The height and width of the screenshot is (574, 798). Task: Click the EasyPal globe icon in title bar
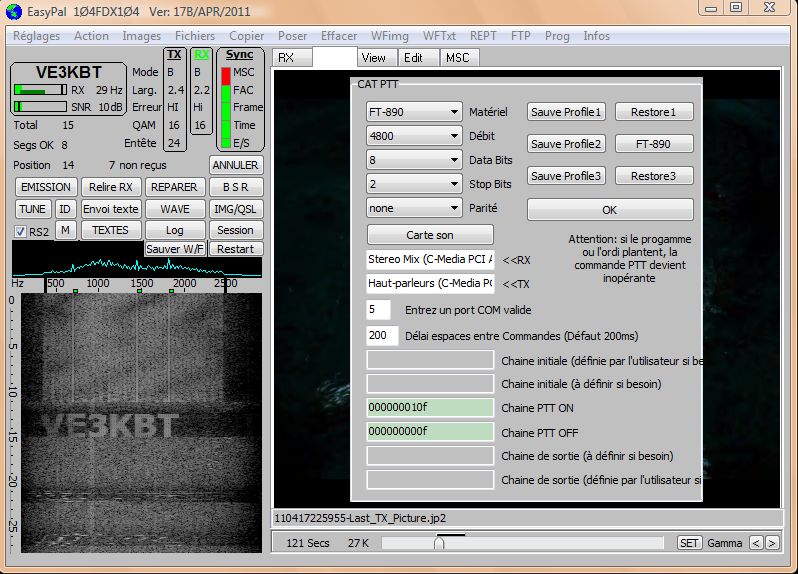click(14, 11)
